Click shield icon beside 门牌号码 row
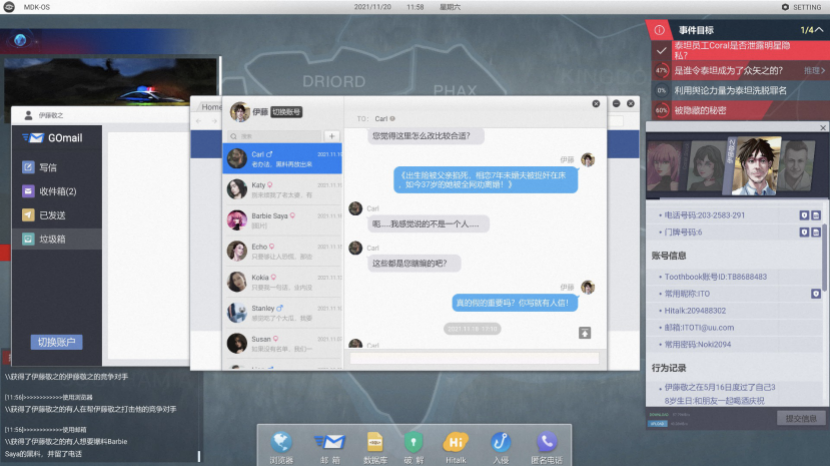830x468 pixels. pos(804,232)
